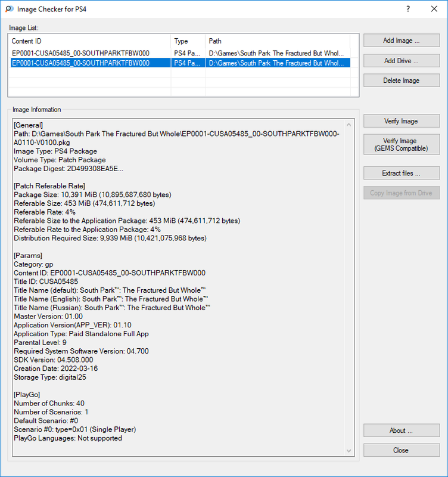
Task: Click the Close button at bottom right
Action: tap(401, 450)
